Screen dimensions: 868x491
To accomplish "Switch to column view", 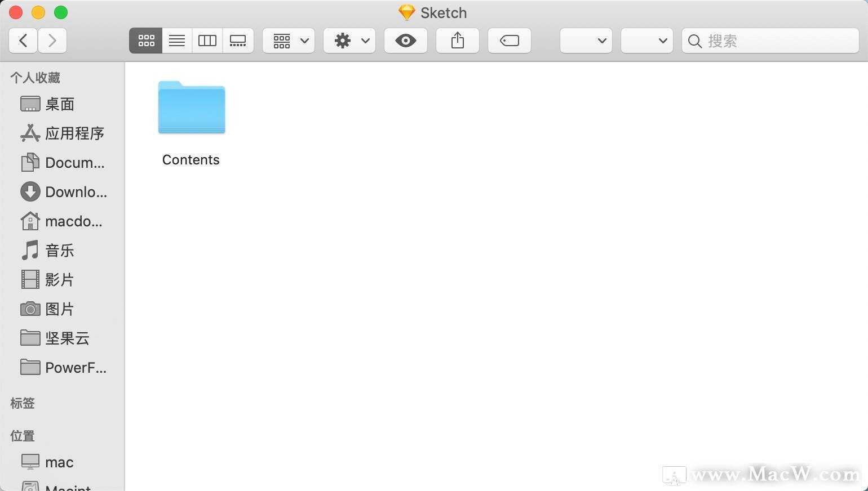I will pos(207,41).
